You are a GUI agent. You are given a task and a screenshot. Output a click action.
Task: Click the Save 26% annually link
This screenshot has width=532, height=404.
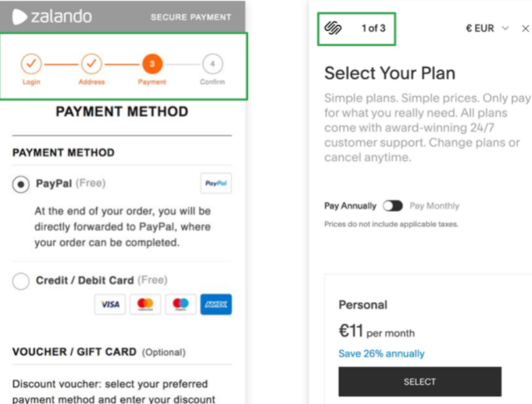(x=381, y=354)
